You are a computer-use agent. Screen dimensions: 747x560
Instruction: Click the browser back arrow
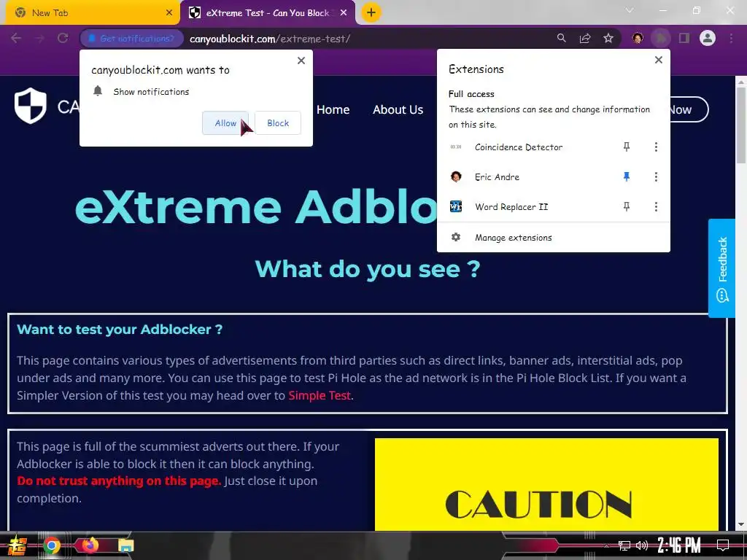pyautogui.click(x=16, y=38)
